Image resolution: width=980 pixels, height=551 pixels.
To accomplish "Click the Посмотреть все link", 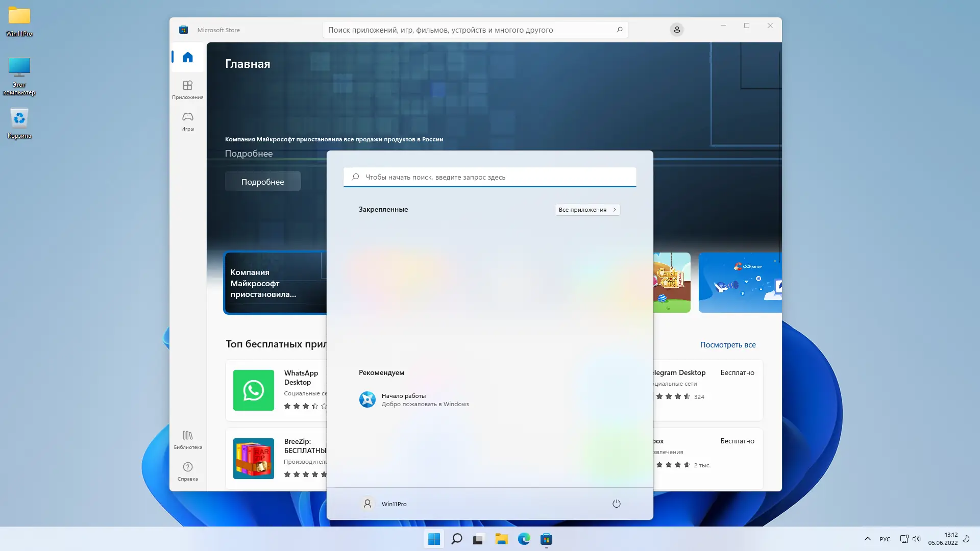I will coord(727,345).
